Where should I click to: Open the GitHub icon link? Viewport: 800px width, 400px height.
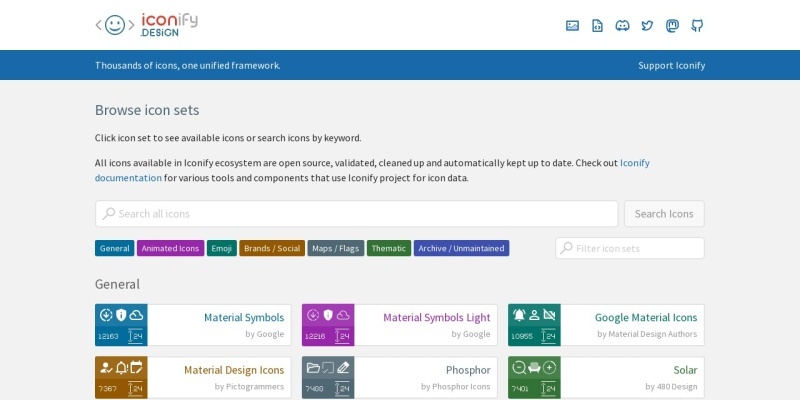coord(697,26)
